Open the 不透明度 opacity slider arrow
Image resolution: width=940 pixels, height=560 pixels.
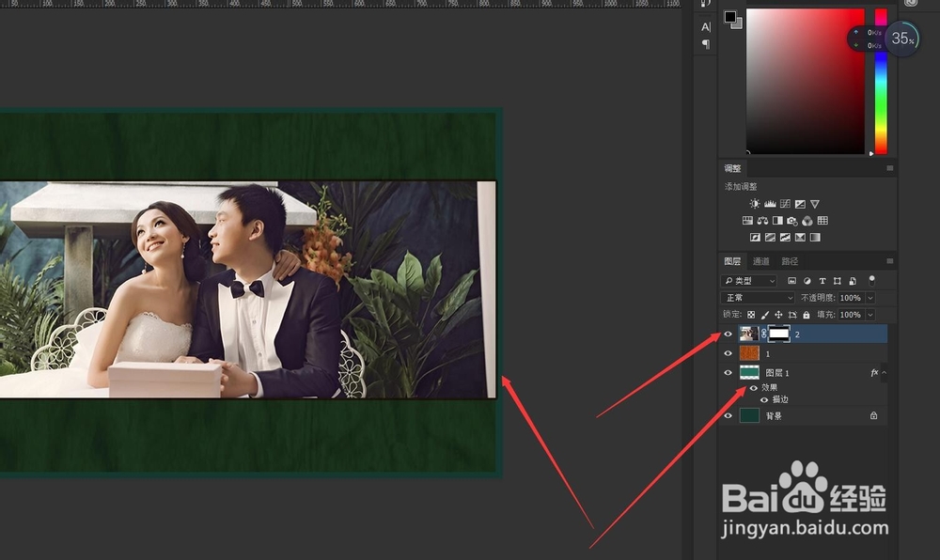coord(870,298)
